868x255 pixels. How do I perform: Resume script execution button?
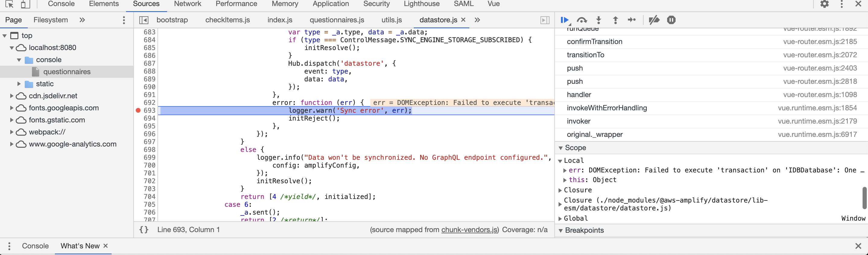565,20
